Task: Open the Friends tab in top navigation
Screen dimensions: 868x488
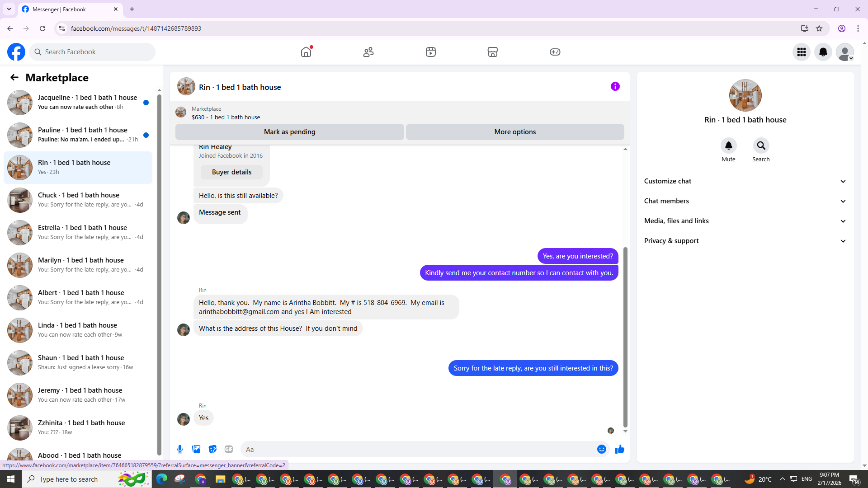Action: pyautogui.click(x=368, y=52)
